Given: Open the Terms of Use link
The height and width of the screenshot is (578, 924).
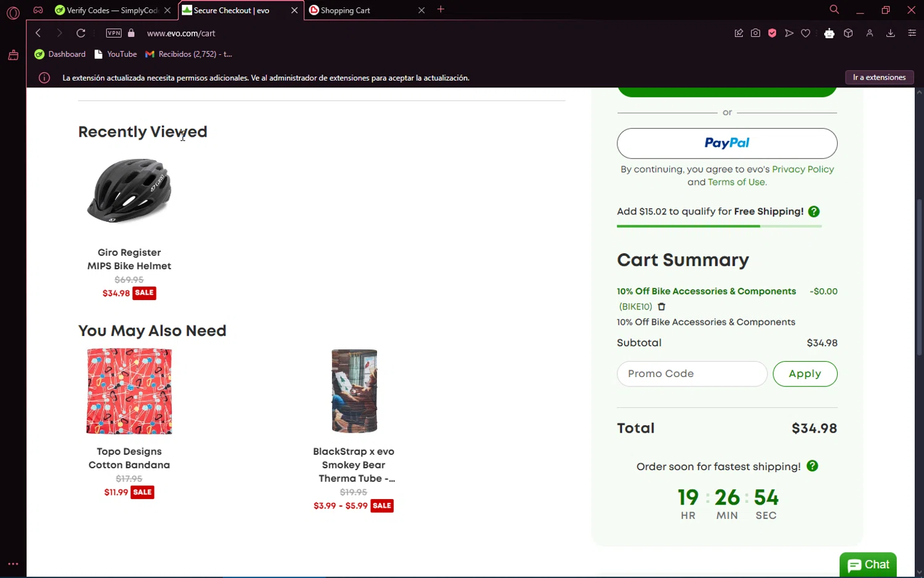Looking at the screenshot, I should pos(736,182).
